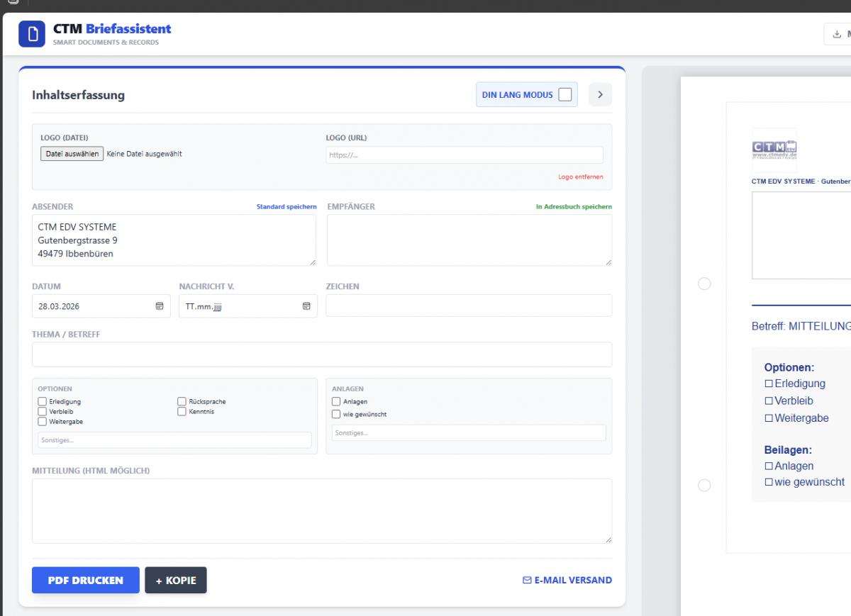Image resolution: width=851 pixels, height=616 pixels.
Task: Check the Rücksprache option
Action: coord(182,401)
